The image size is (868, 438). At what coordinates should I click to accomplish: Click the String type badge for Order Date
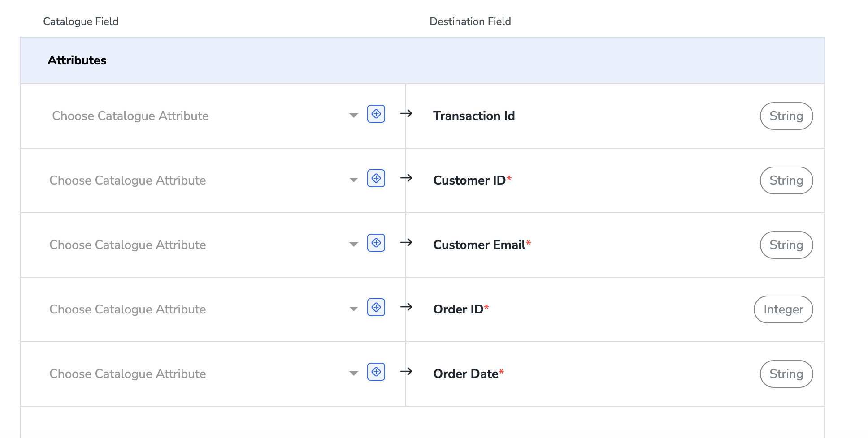click(786, 374)
